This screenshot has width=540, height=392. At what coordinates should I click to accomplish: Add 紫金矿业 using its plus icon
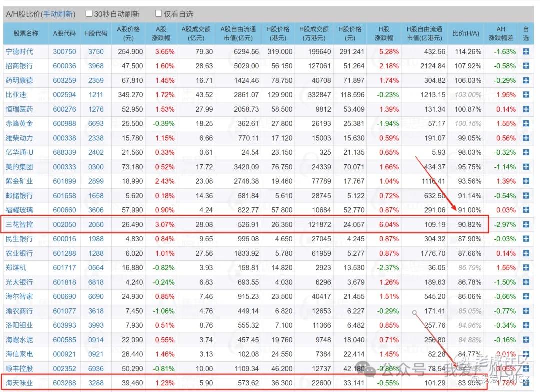[x=526, y=181]
